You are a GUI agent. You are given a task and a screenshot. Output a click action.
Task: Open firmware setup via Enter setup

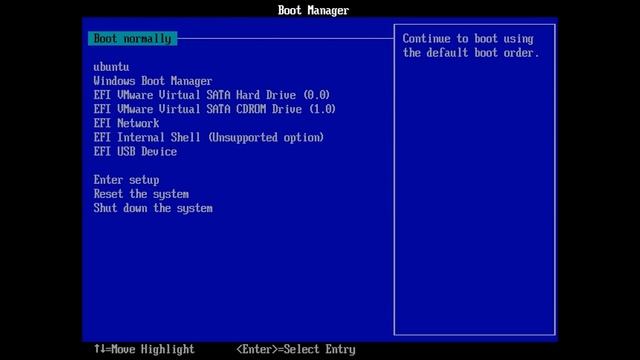[x=126, y=180]
